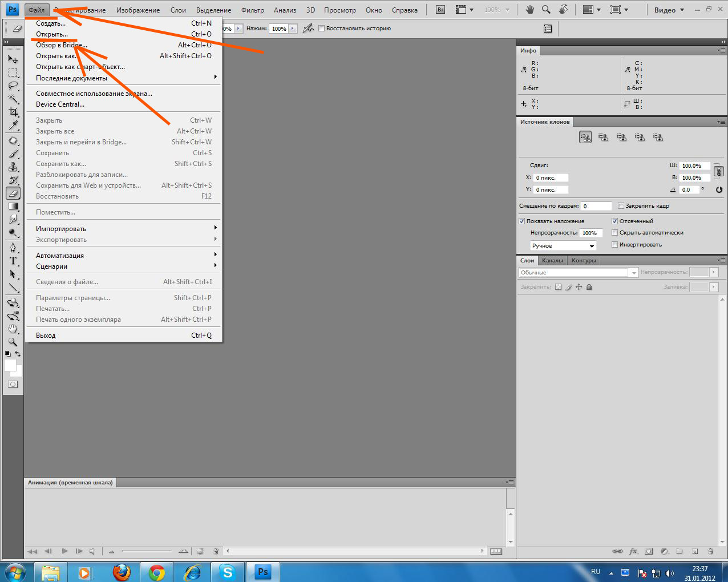Expand the Автоматизация submenu
Image resolution: width=728 pixels, height=582 pixels.
[x=124, y=256]
